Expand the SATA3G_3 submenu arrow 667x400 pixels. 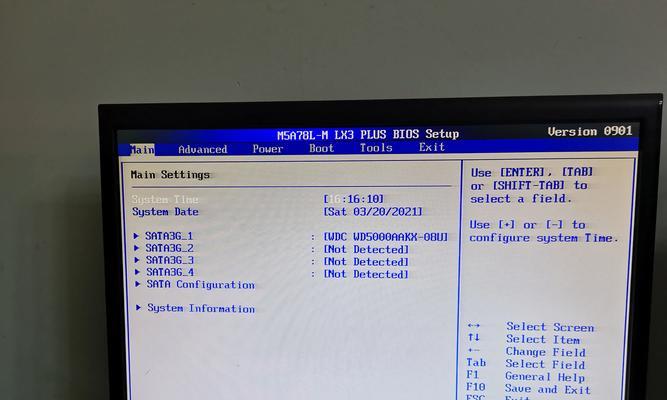137,260
